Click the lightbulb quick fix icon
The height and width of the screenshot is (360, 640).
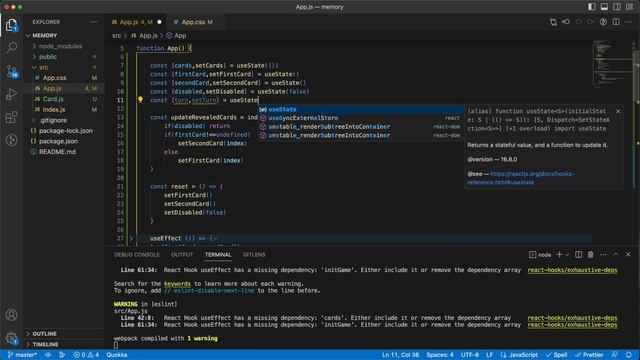point(140,100)
